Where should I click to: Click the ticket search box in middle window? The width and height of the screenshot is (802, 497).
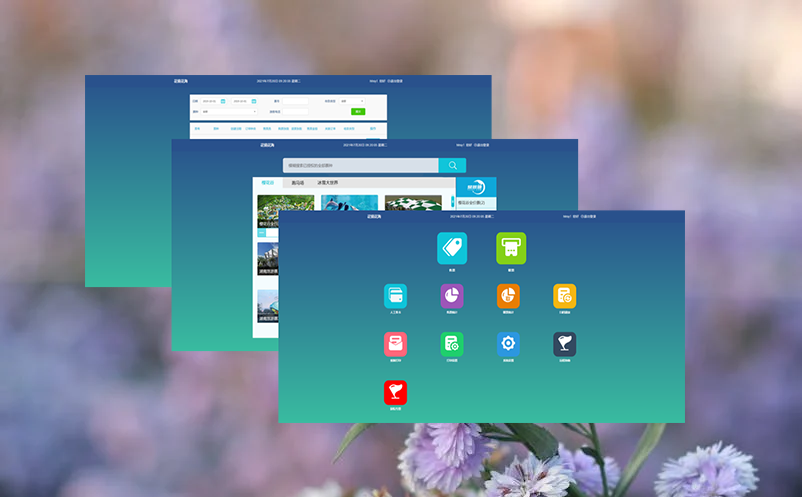coord(361,165)
